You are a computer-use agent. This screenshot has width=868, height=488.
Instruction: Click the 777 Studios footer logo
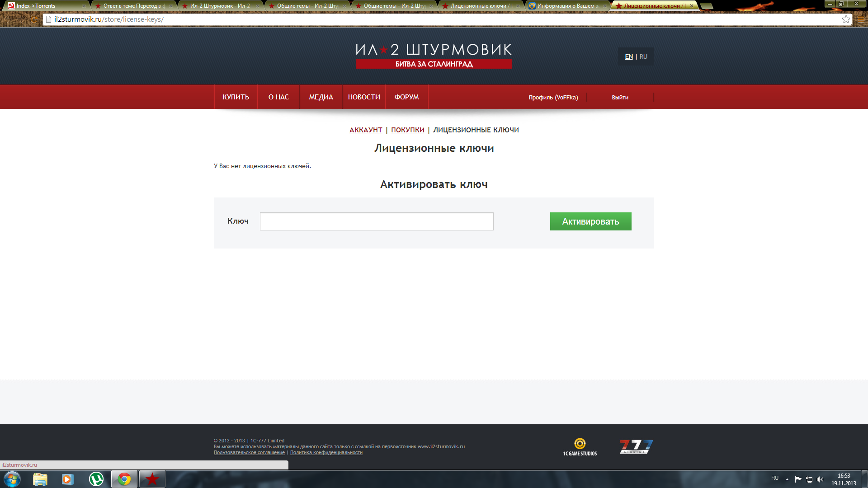coord(636,446)
